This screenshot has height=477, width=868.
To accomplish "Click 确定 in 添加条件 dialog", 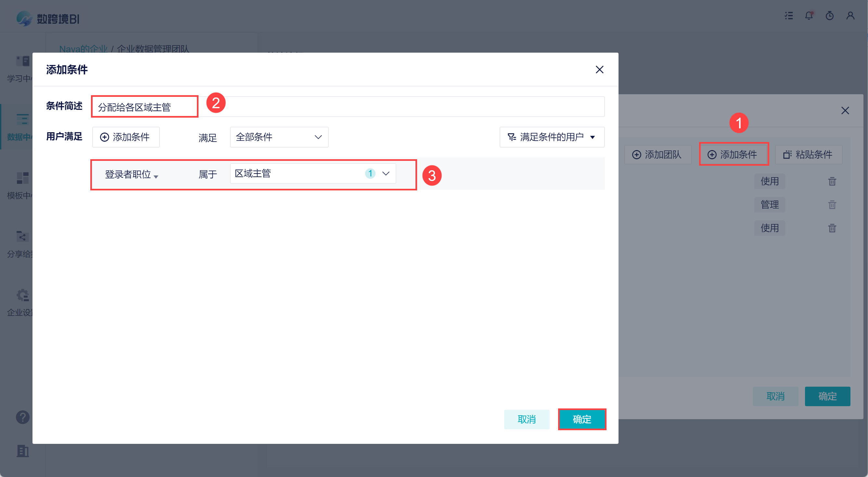I will pos(582,419).
